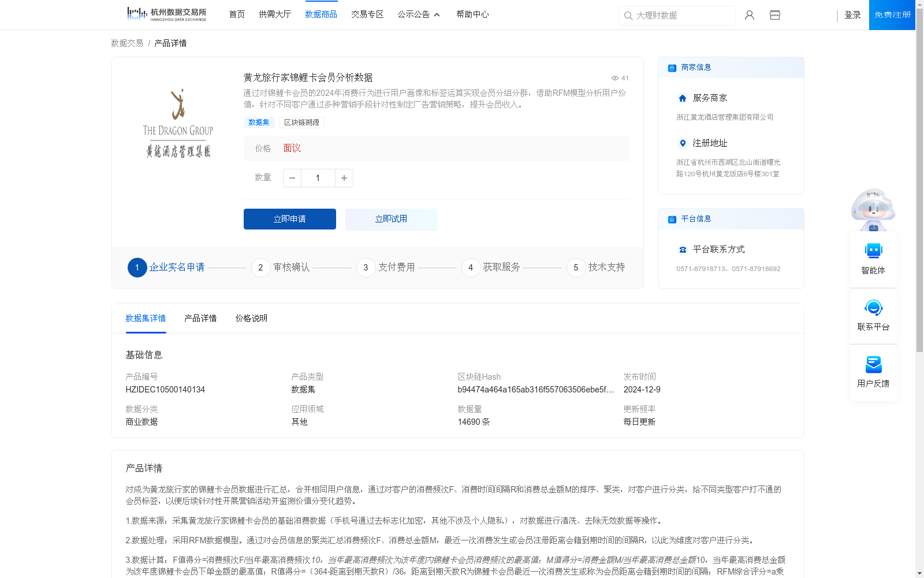Click the page vertical scrollbar thumb

click(x=919, y=180)
